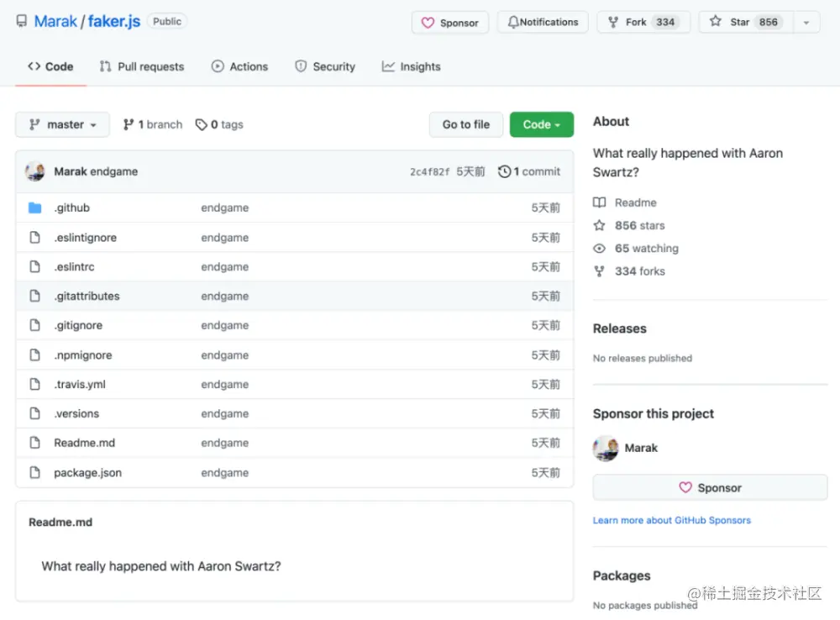Viewport: 840px width, 620px height.
Task: Open the .github folder
Action: click(x=71, y=208)
